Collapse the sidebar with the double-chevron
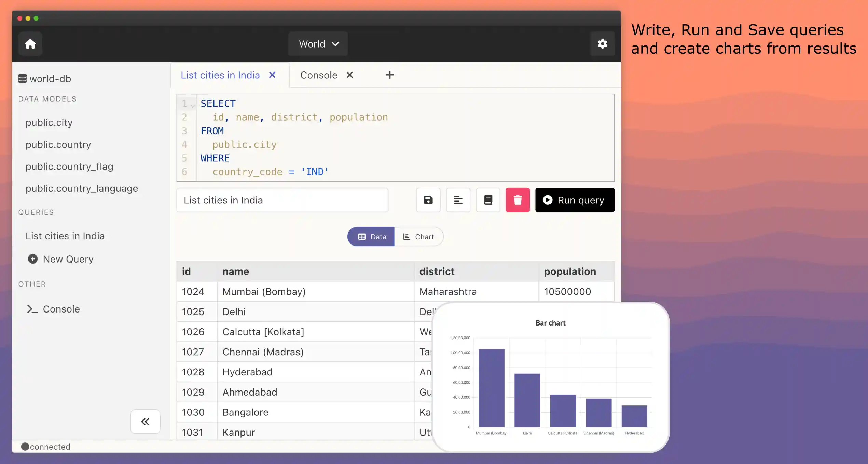 (x=145, y=422)
